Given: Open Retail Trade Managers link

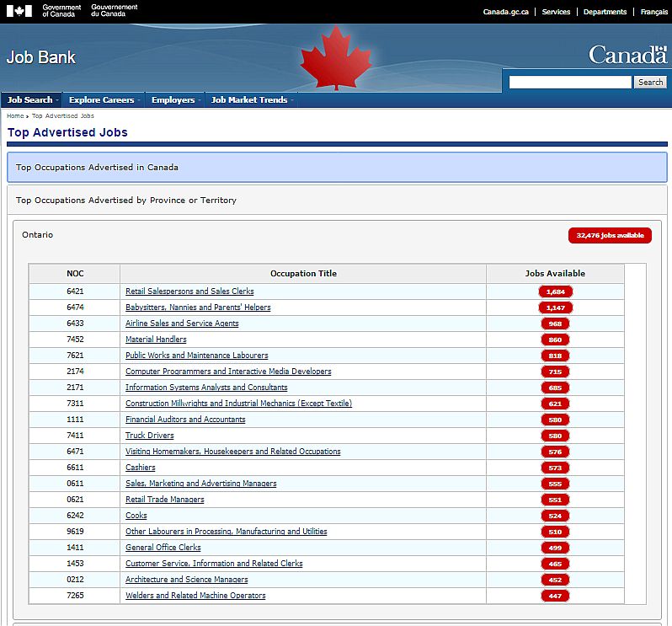Looking at the screenshot, I should [x=164, y=499].
